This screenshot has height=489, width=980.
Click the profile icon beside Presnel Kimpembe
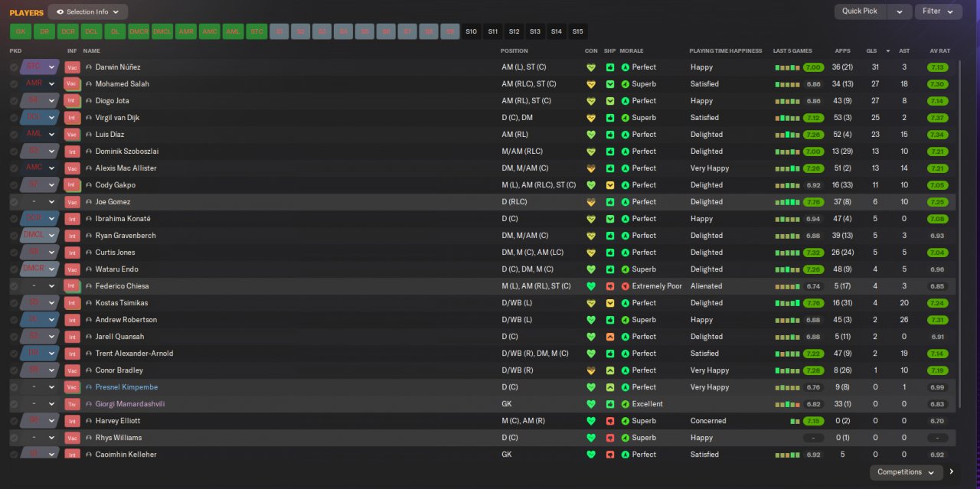(89, 387)
